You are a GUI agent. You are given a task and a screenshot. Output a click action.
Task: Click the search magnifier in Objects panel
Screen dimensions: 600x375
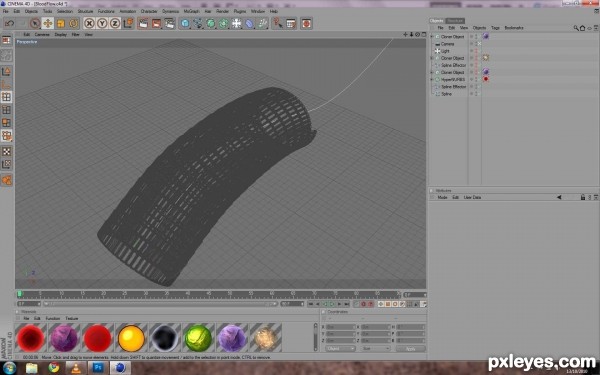pyautogui.click(x=576, y=28)
